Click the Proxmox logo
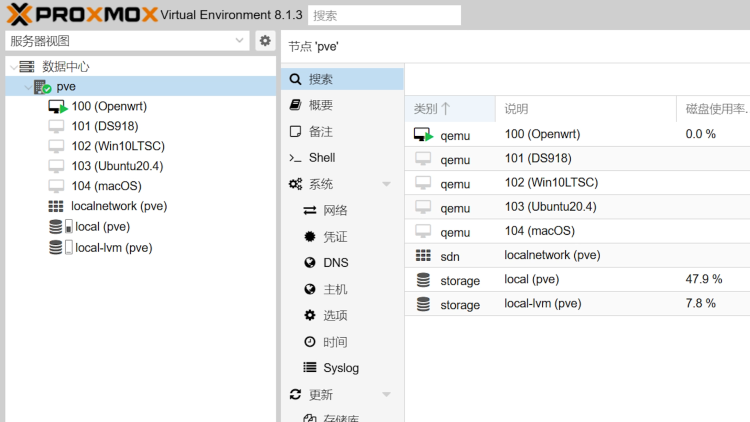Image resolution: width=750 pixels, height=422 pixels. 82,14
